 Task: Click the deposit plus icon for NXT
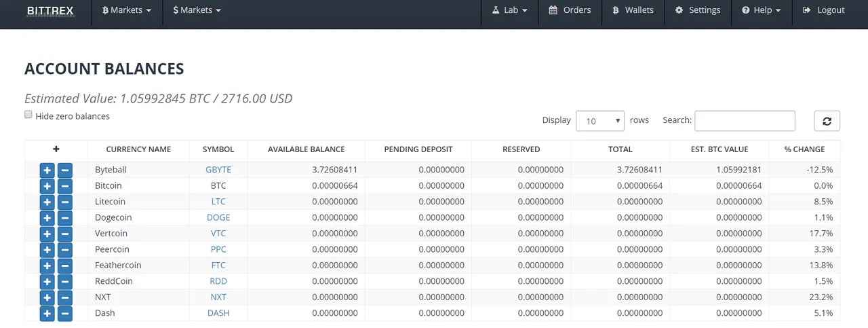tap(47, 297)
